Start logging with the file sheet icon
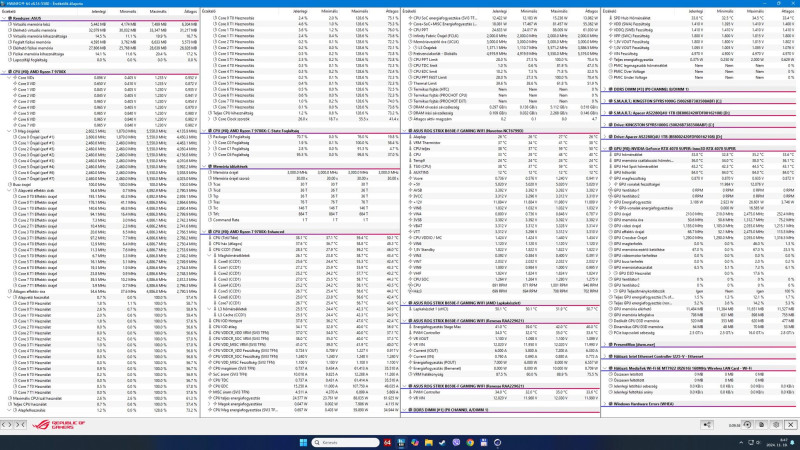This screenshot has height=450, width=800. pyautogui.click(x=761, y=424)
